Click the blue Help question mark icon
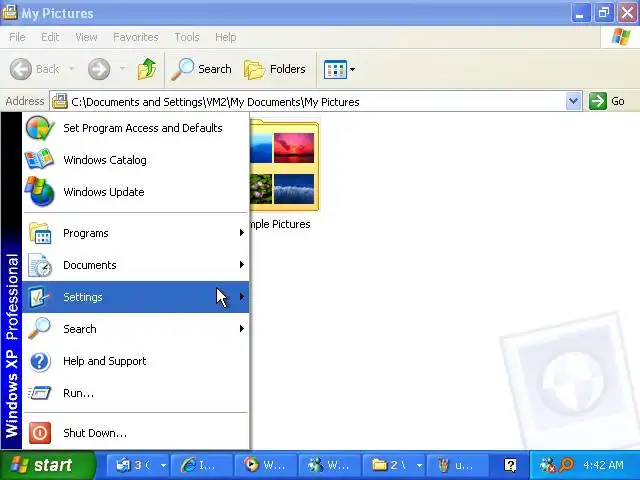Image resolution: width=640 pixels, height=480 pixels. 40,361
